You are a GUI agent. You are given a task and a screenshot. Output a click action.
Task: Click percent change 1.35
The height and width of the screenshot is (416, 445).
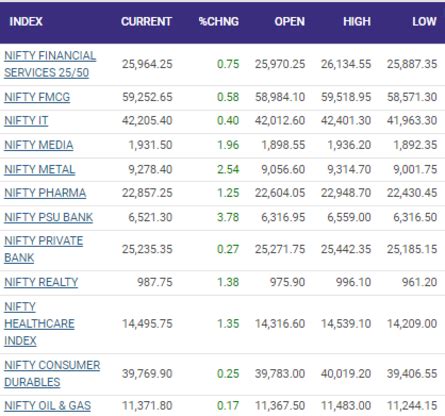228,324
